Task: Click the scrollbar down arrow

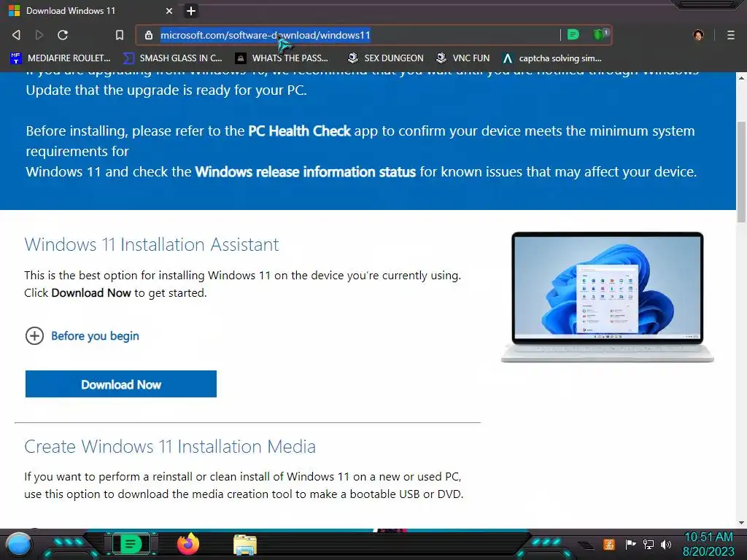Action: point(741,522)
